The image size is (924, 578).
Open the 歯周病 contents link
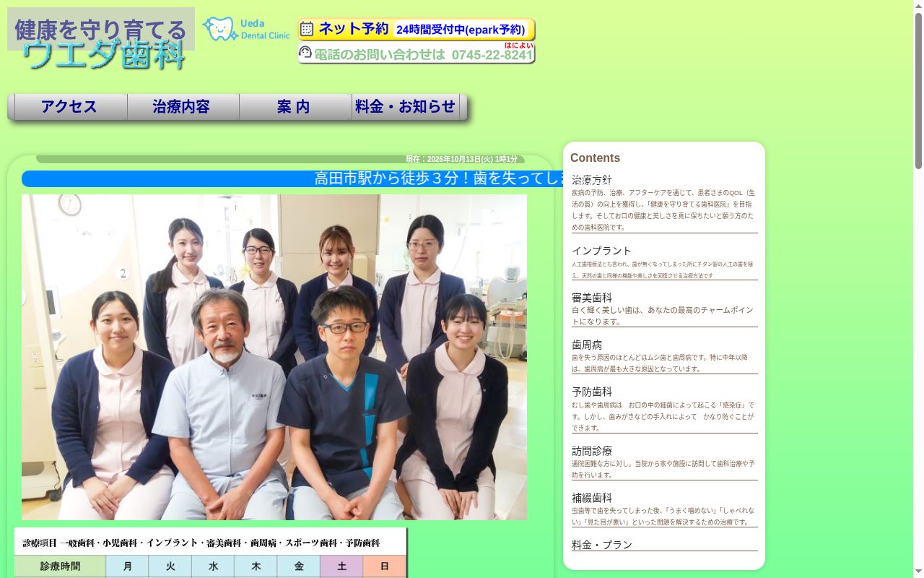pos(587,345)
